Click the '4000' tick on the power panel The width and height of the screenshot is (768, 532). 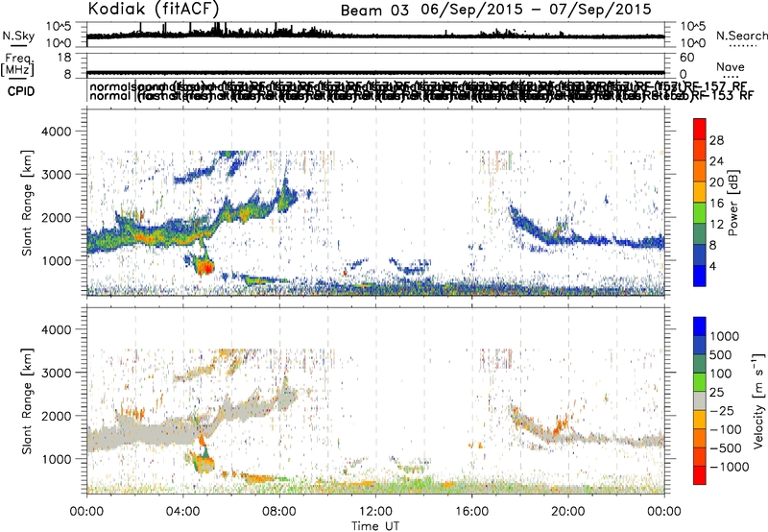pyautogui.click(x=56, y=132)
